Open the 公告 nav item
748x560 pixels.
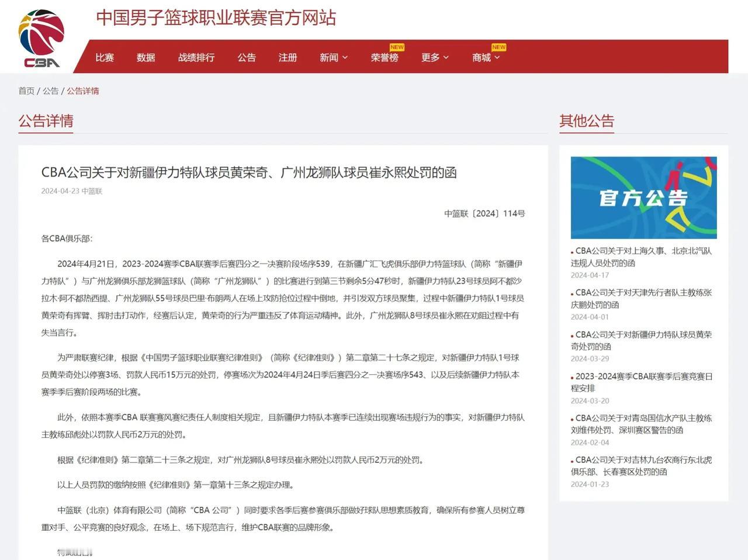tap(247, 57)
